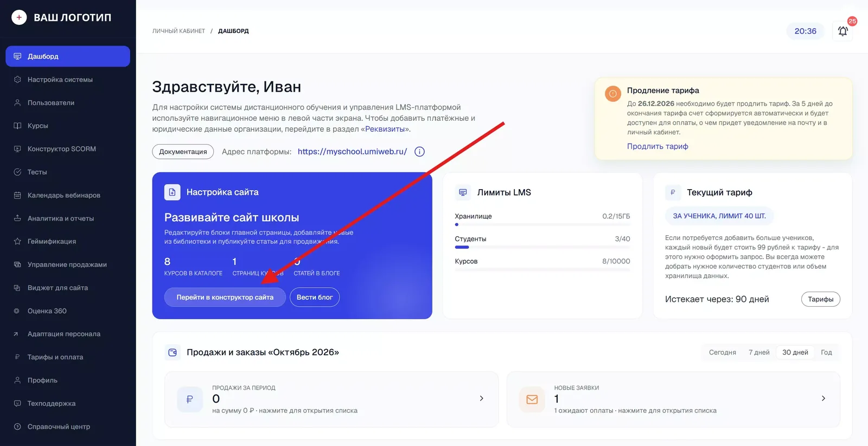Click the ruble icon near Текущий тариф
Screen dimensions: 868x446
pyautogui.click(x=673, y=192)
